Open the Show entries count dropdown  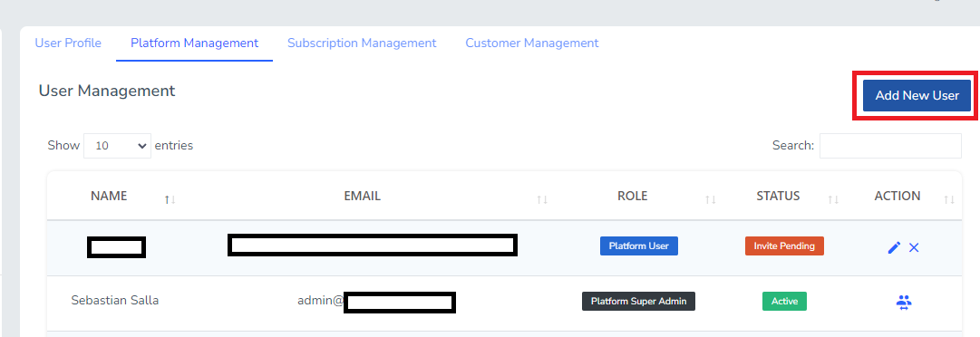[x=118, y=146]
